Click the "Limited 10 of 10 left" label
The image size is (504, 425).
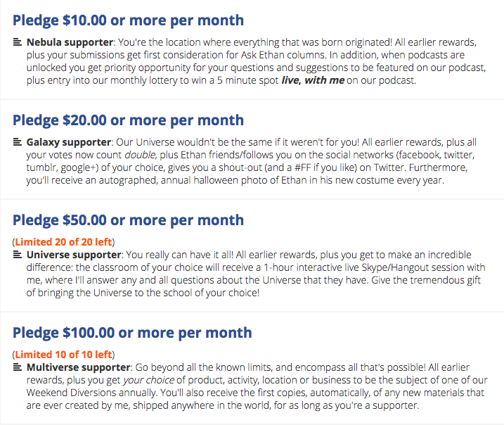pos(63,355)
